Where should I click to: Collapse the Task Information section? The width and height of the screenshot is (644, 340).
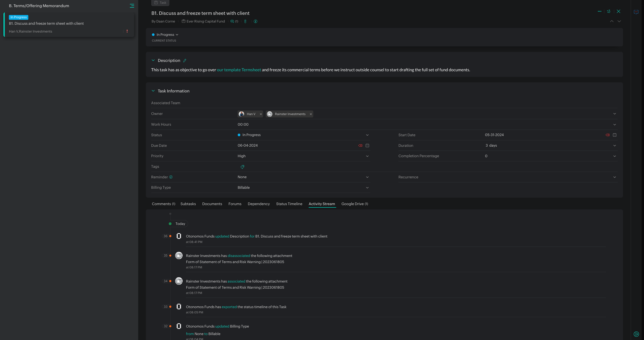pos(153,91)
